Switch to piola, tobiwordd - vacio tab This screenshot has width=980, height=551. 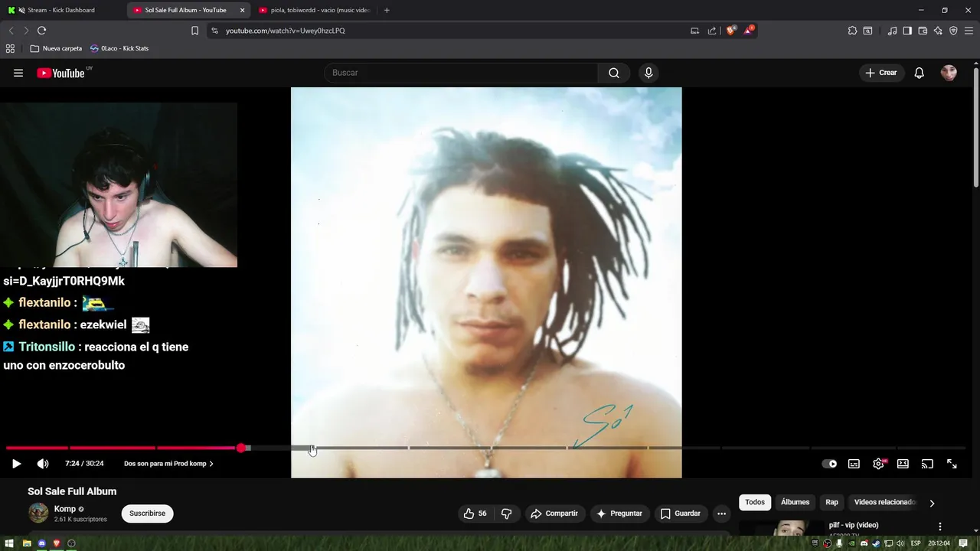click(315, 10)
